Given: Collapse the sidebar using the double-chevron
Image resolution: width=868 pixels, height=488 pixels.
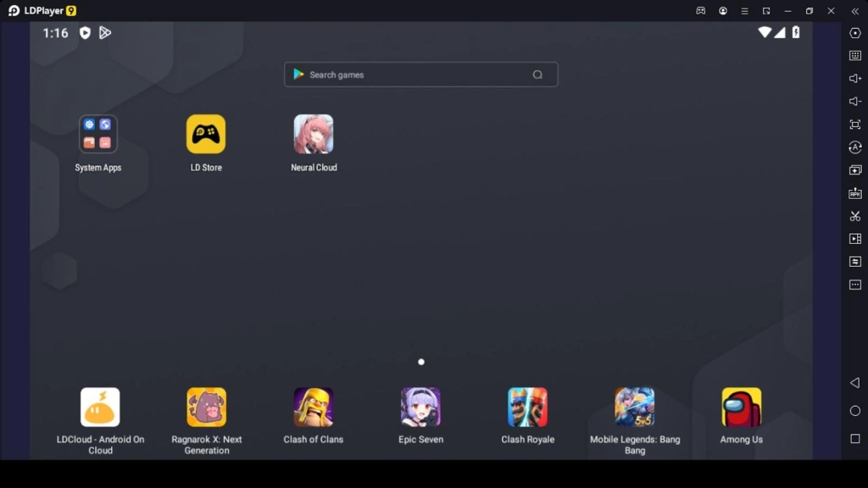Looking at the screenshot, I should tap(854, 11).
